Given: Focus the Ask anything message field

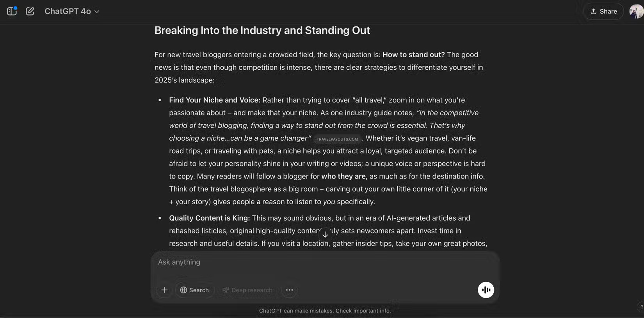Looking at the screenshot, I should coord(312,262).
